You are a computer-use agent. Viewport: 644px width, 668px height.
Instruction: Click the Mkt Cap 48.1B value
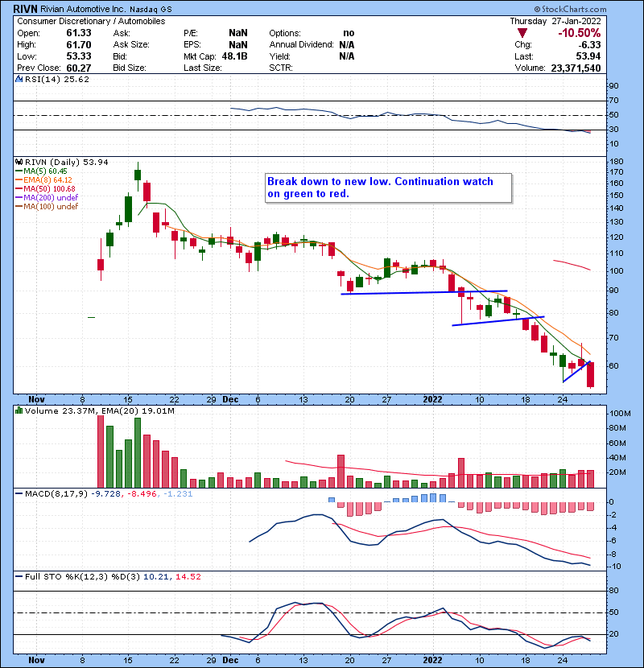[x=234, y=56]
